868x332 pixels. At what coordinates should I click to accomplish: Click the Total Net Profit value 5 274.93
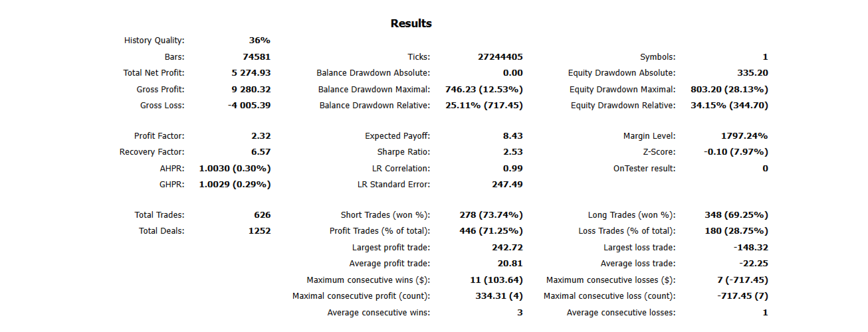[247, 73]
